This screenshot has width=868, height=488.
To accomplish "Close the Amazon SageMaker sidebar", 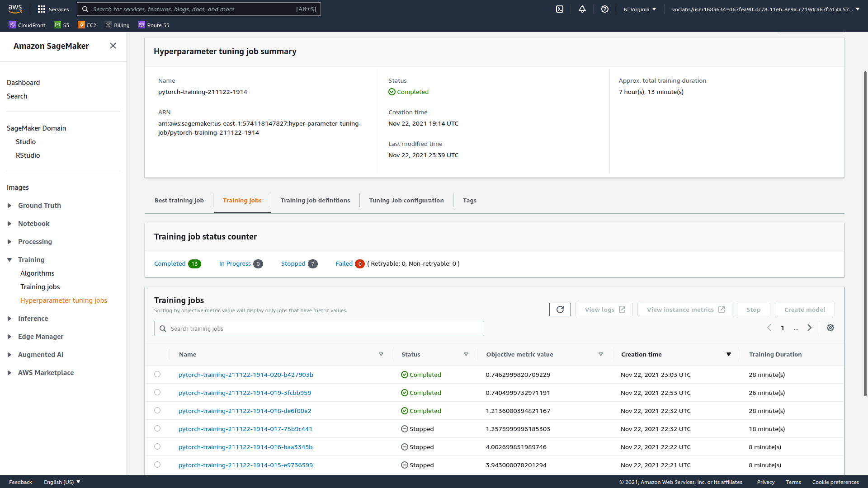I will (x=113, y=46).
